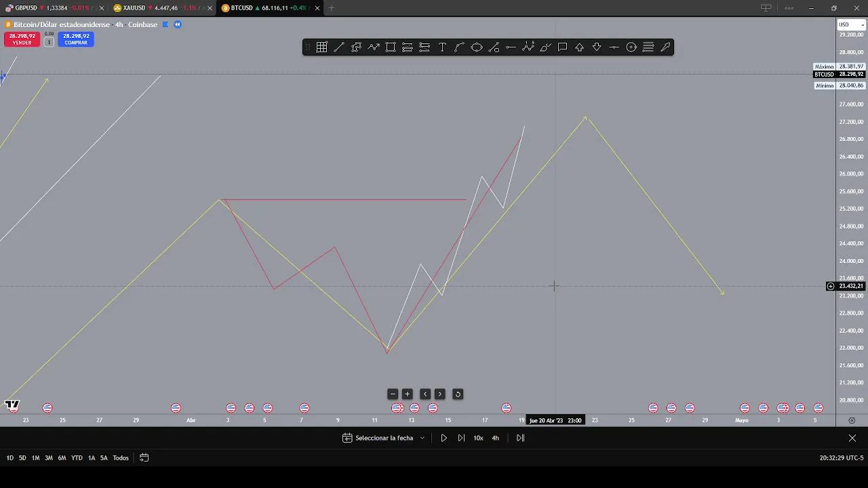Shift chart left with arrow button
This screenshot has width=868, height=488.
coord(425,394)
